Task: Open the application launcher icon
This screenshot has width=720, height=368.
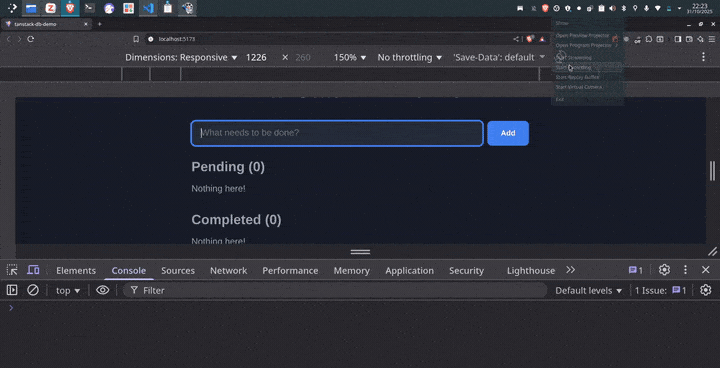Action: click(x=12, y=8)
